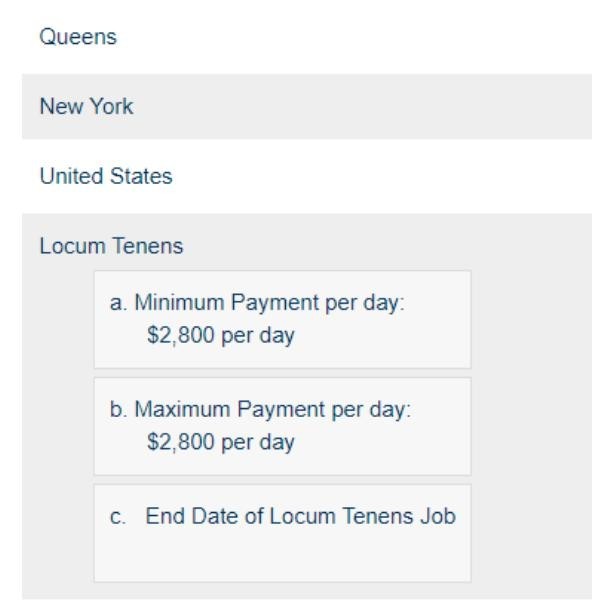This screenshot has width=613, height=600.
Task: Click the End Date of Locum Tenens Job label
Action: (x=300, y=517)
